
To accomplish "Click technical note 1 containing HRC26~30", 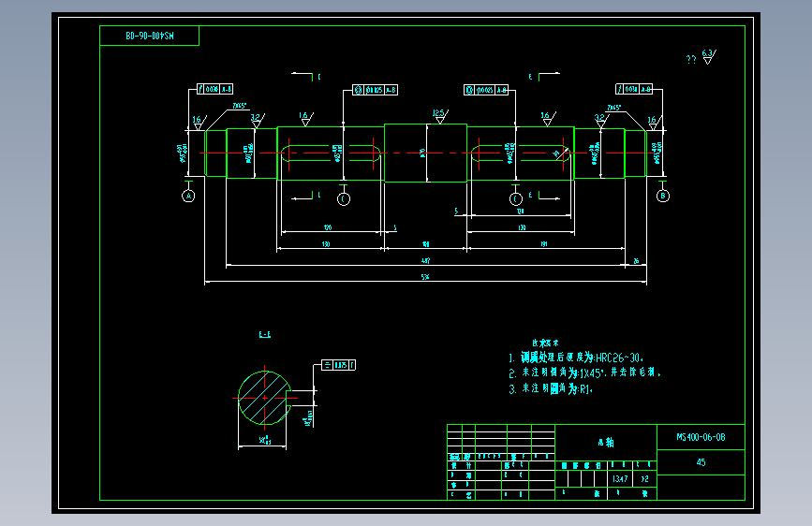I will pyautogui.click(x=576, y=358).
